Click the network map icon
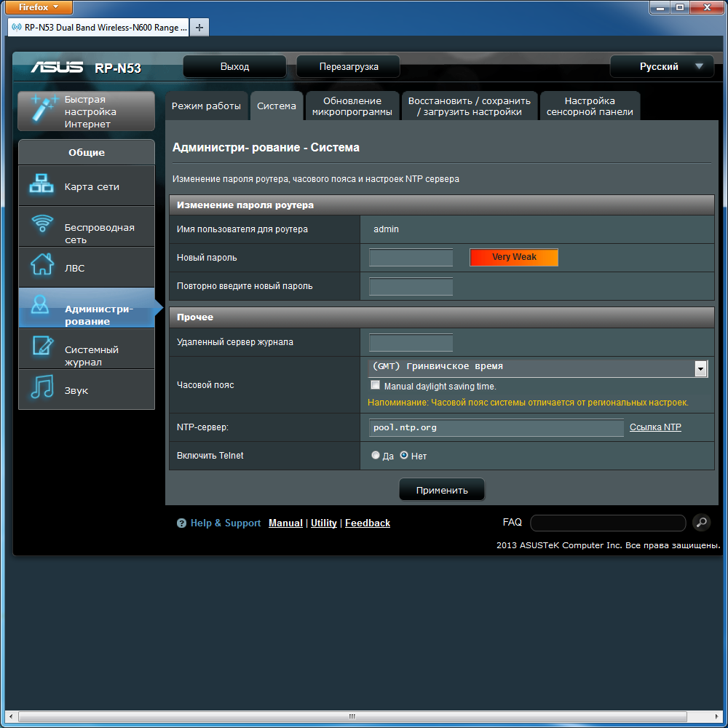The height and width of the screenshot is (728, 728). [x=41, y=183]
